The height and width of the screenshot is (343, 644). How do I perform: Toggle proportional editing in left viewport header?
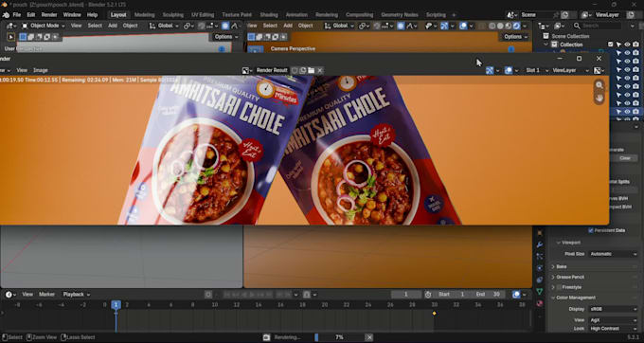coord(225,26)
